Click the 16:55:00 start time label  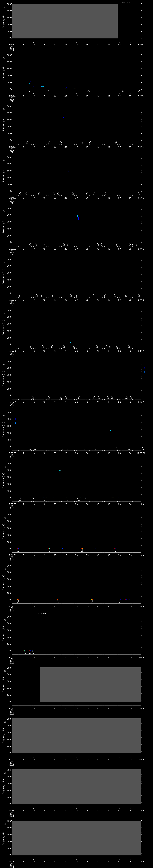tap(12, 249)
